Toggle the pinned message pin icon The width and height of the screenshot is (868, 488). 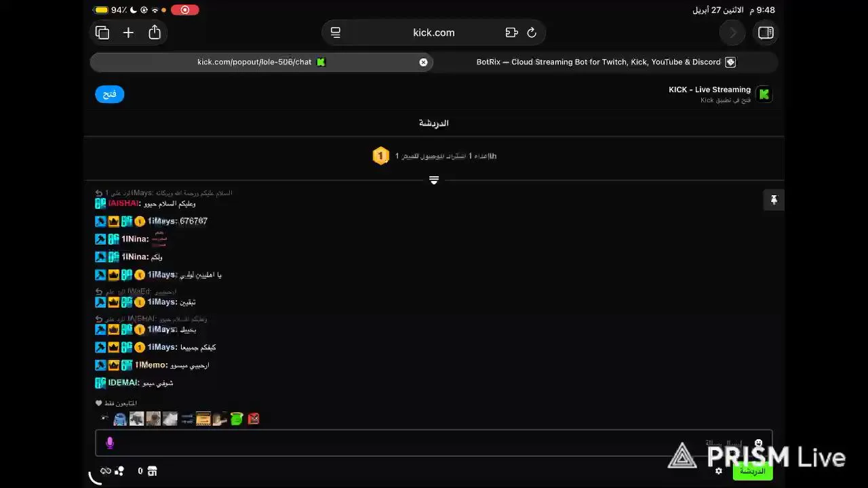[x=774, y=200]
